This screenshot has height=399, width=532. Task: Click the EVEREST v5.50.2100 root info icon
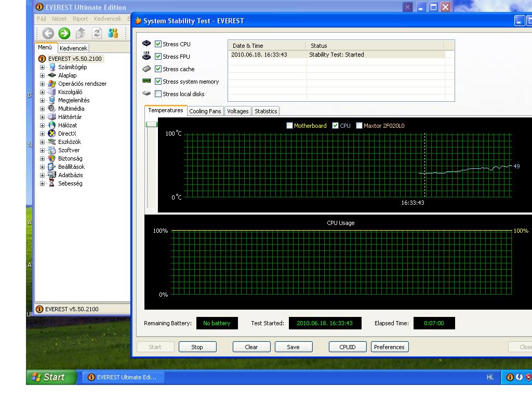42,59
